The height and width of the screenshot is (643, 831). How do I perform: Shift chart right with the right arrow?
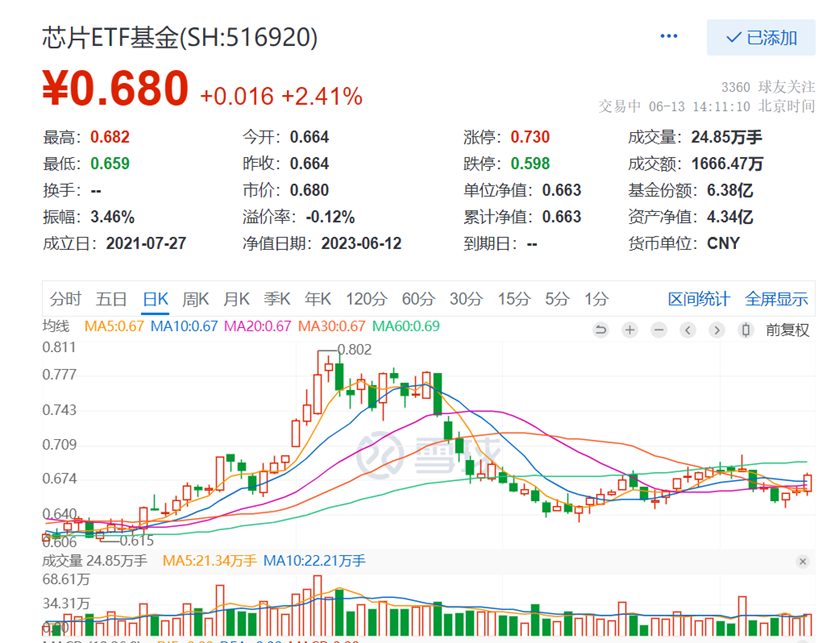(717, 330)
